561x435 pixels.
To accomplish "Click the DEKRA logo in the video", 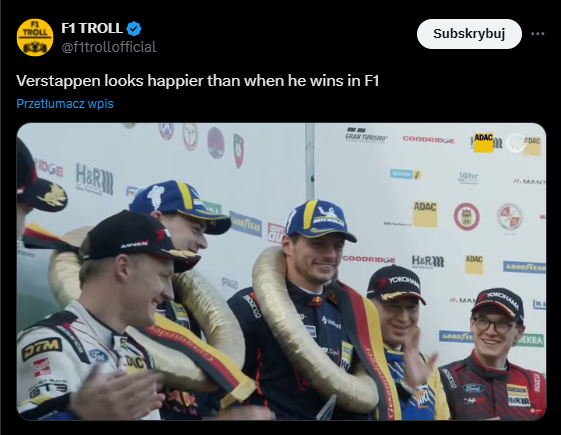I will 530,340.
